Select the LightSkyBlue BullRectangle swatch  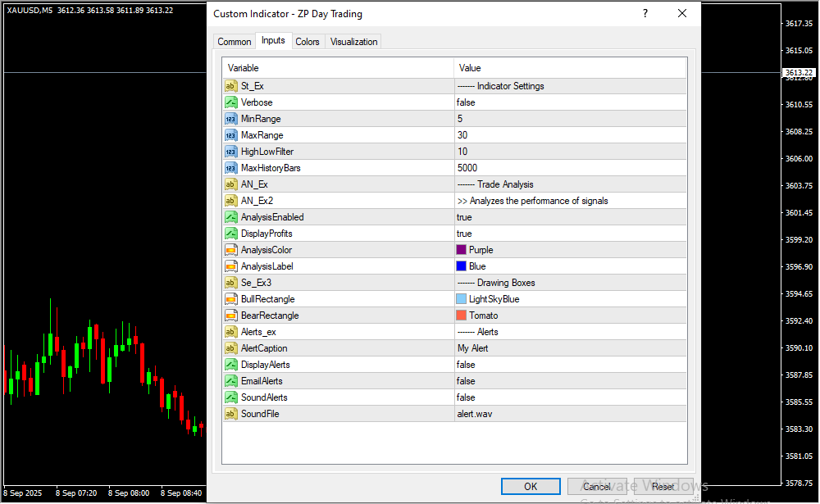462,299
